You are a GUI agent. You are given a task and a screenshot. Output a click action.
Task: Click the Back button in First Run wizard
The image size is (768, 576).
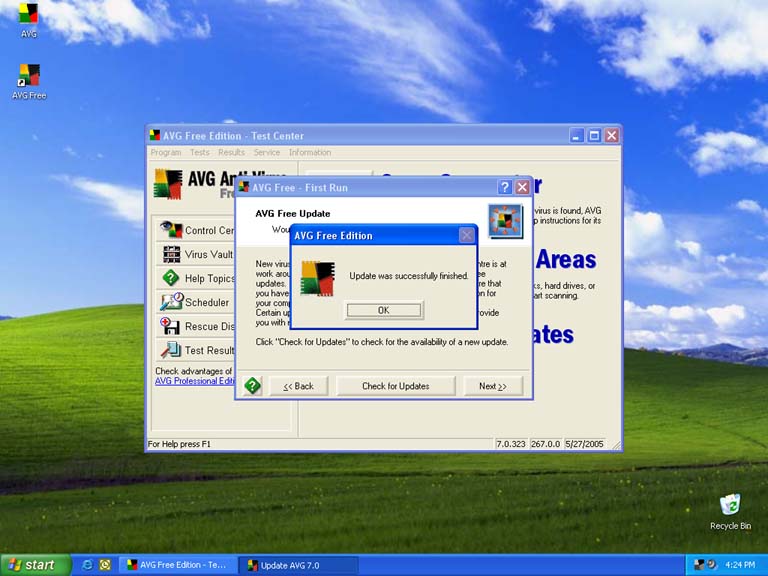[298, 386]
